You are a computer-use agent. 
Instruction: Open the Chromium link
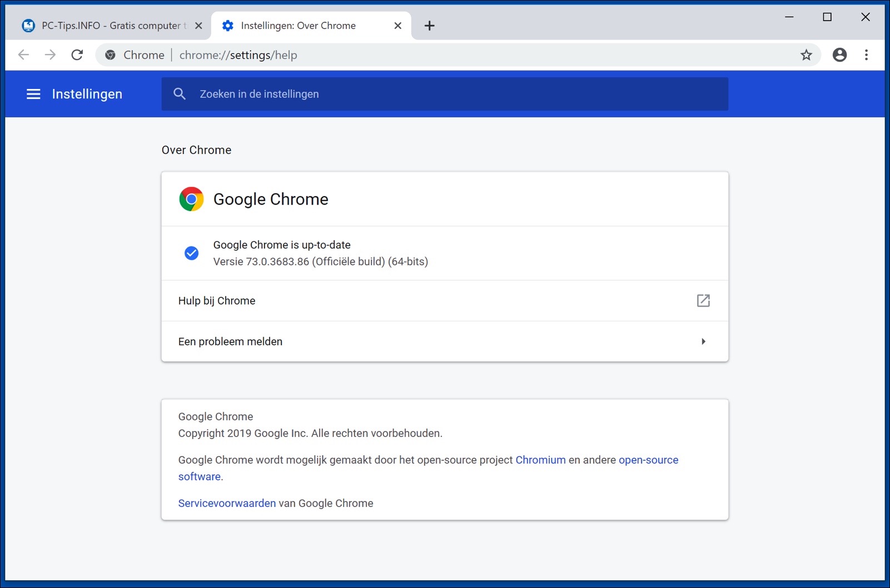point(540,460)
